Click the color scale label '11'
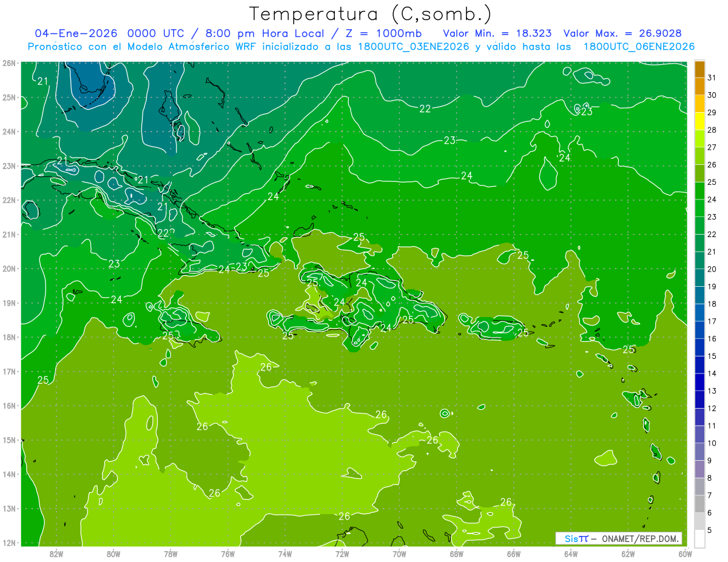 click(x=712, y=426)
